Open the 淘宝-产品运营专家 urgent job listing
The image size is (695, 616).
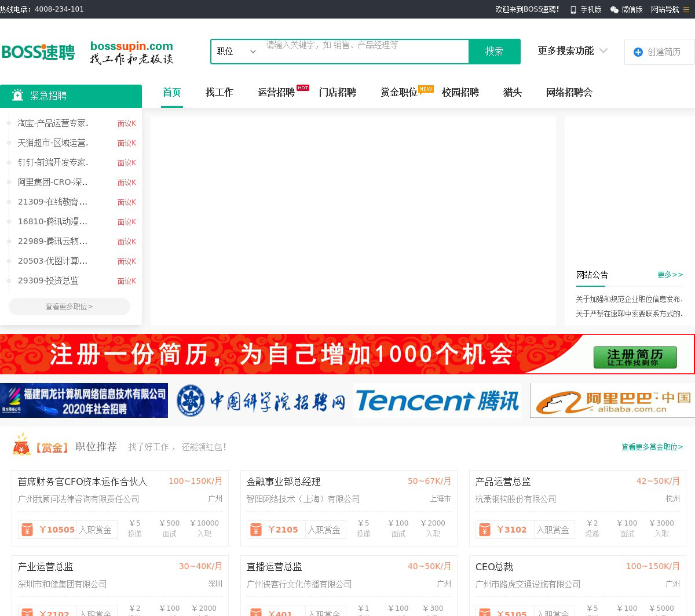53,123
